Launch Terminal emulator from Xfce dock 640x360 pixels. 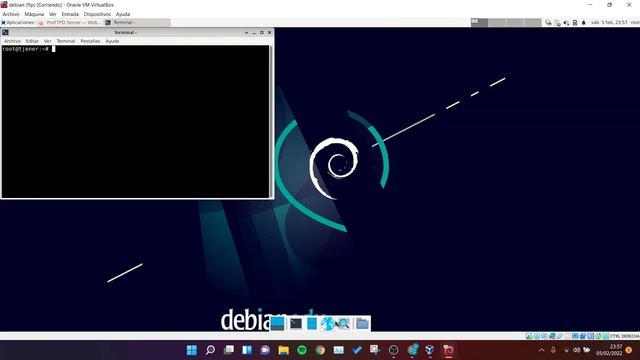(x=296, y=324)
